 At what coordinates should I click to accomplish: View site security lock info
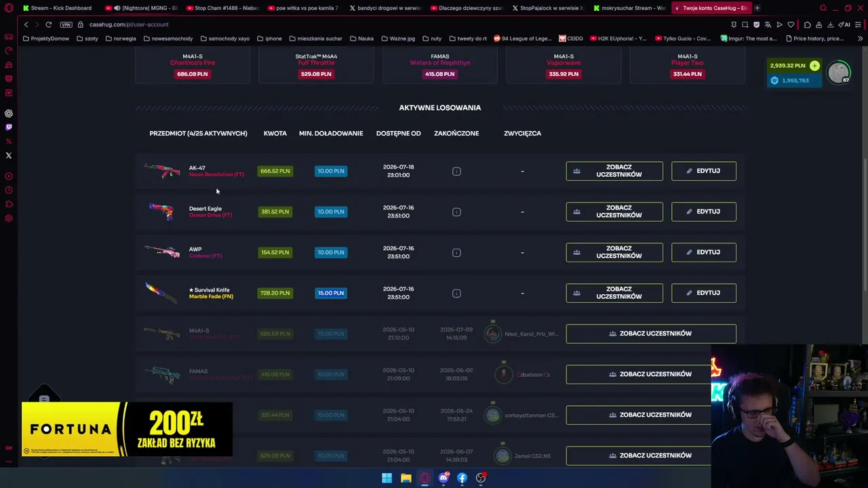(x=81, y=24)
